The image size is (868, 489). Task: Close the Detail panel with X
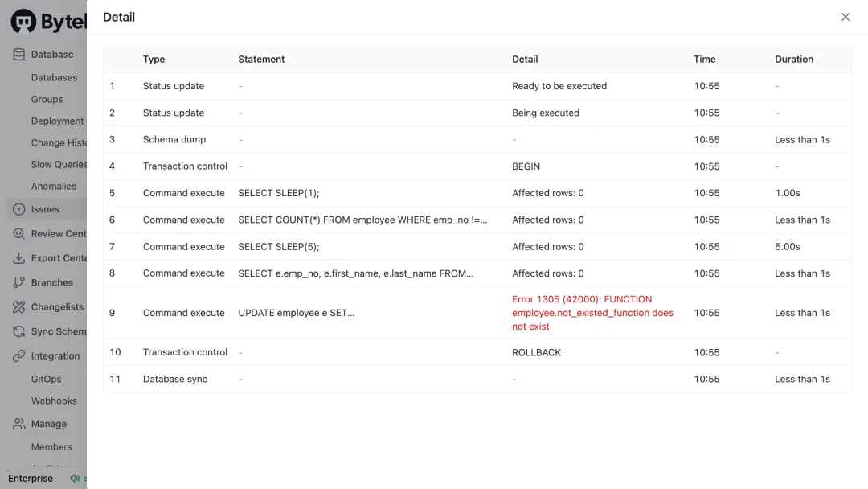point(845,17)
